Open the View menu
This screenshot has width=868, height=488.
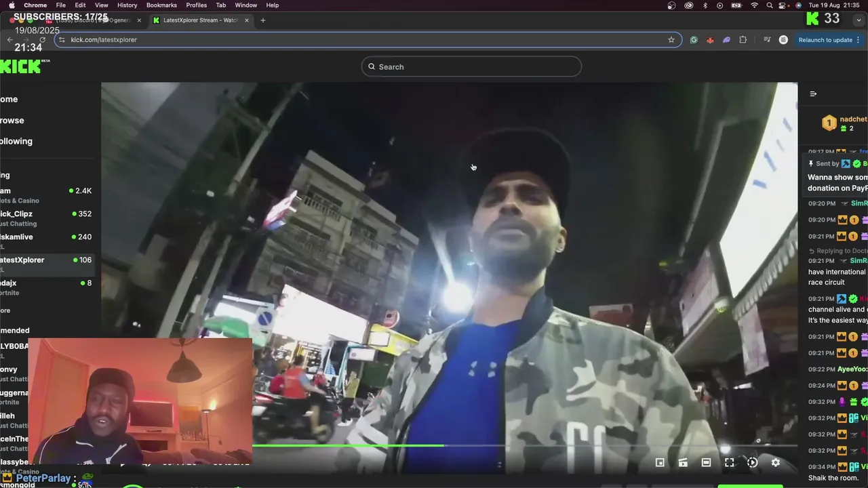pos(101,5)
